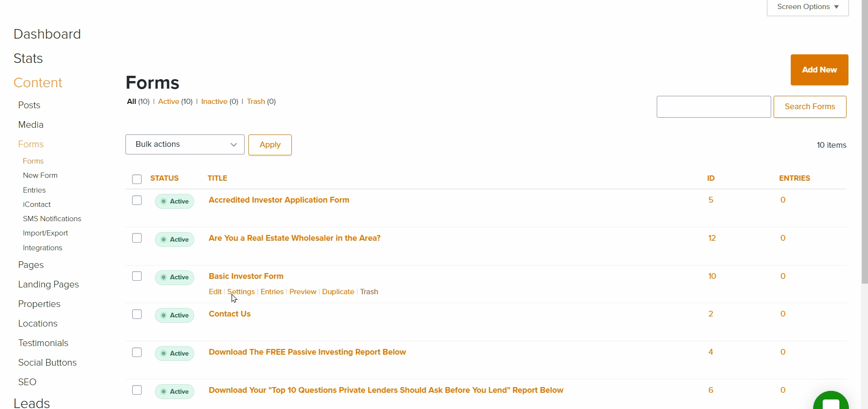The width and height of the screenshot is (868, 409).
Task: Sort forms by the TITLE column
Action: coord(217,178)
